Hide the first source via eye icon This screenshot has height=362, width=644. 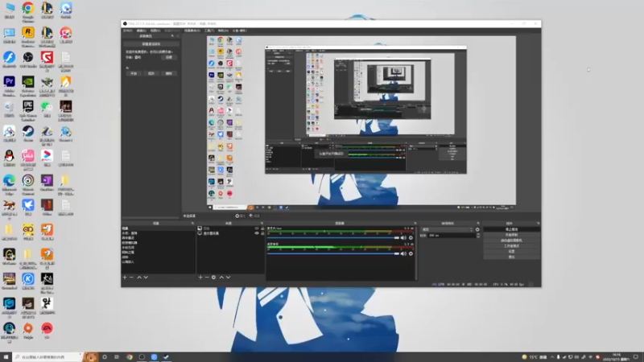257,228
